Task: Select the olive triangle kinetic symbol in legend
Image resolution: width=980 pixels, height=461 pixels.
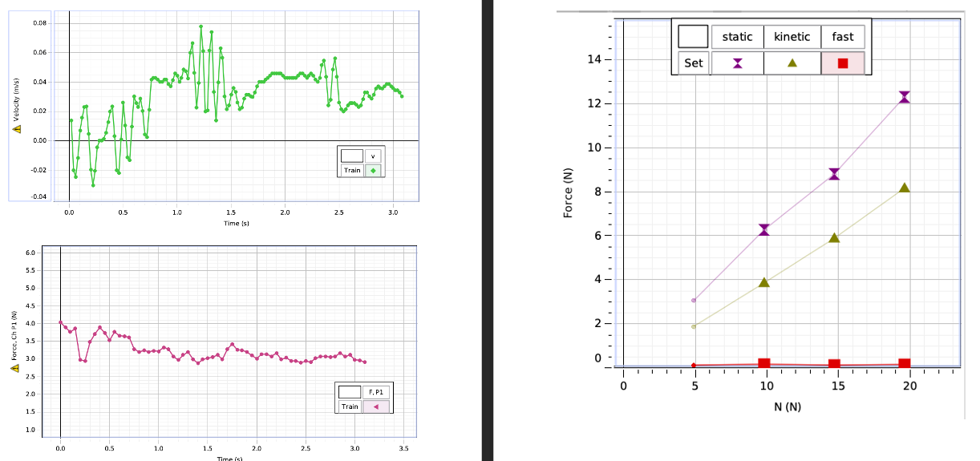Action: (792, 63)
